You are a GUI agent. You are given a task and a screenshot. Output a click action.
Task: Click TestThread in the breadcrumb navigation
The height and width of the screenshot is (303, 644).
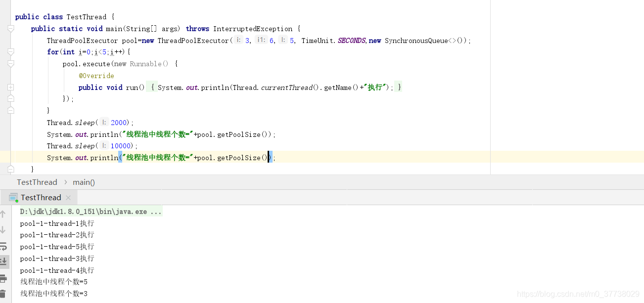tap(37, 182)
